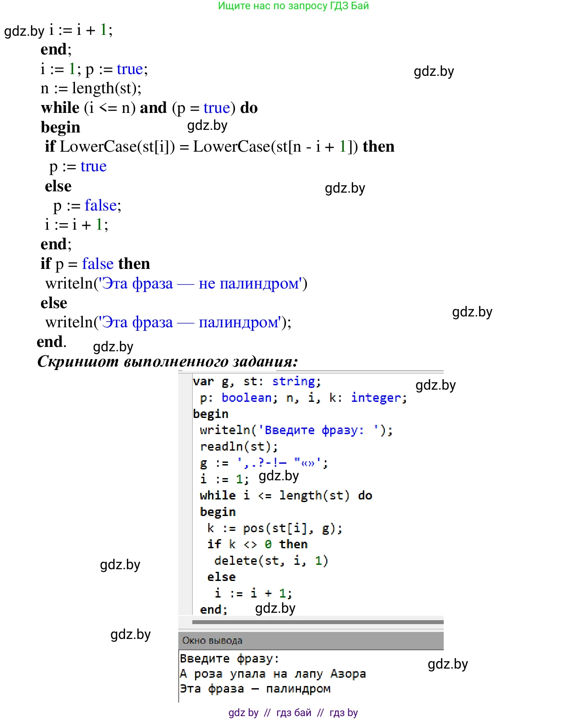This screenshot has height=720, width=588.
Task: Click output result "Эта фраза – палиндром"
Action: 255,689
